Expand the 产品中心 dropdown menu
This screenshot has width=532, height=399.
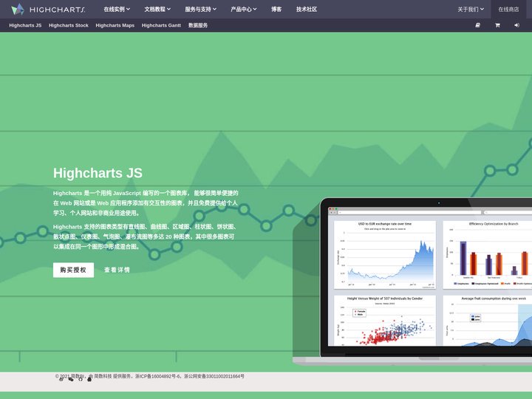click(x=244, y=9)
